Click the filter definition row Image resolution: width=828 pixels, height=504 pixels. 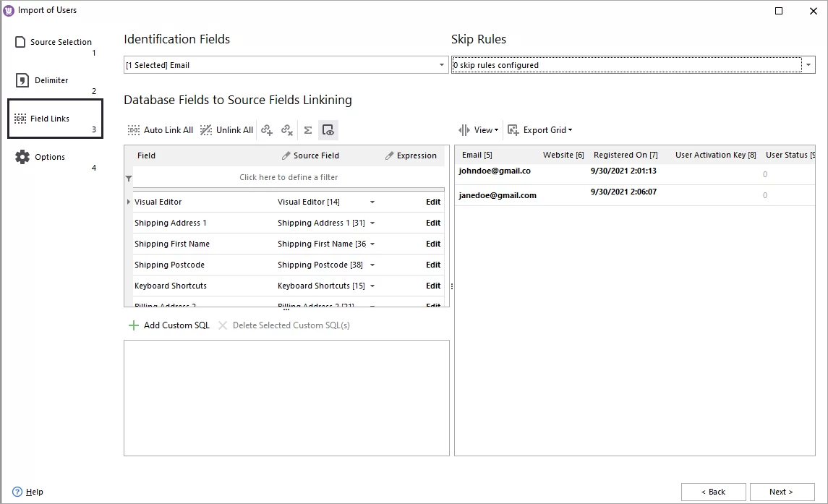[x=286, y=176]
